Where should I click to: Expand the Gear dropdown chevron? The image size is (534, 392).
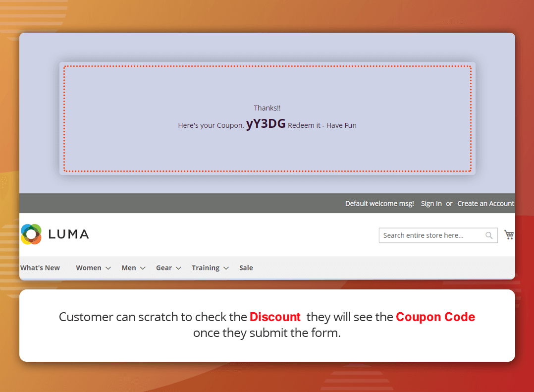tap(178, 268)
